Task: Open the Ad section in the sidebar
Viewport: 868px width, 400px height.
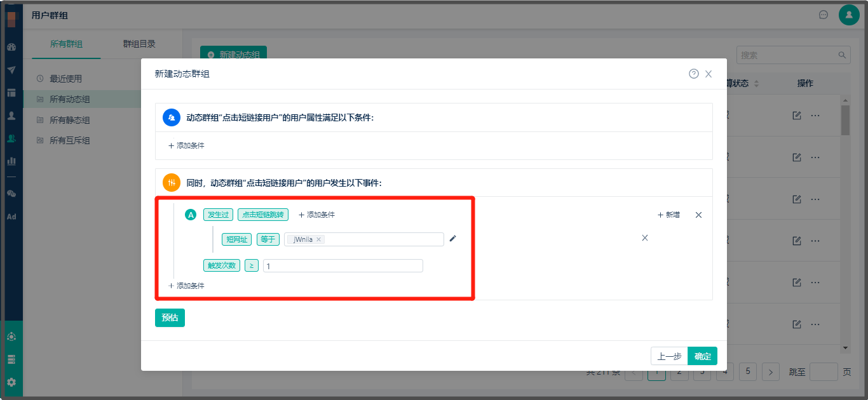Action: pyautogui.click(x=11, y=217)
